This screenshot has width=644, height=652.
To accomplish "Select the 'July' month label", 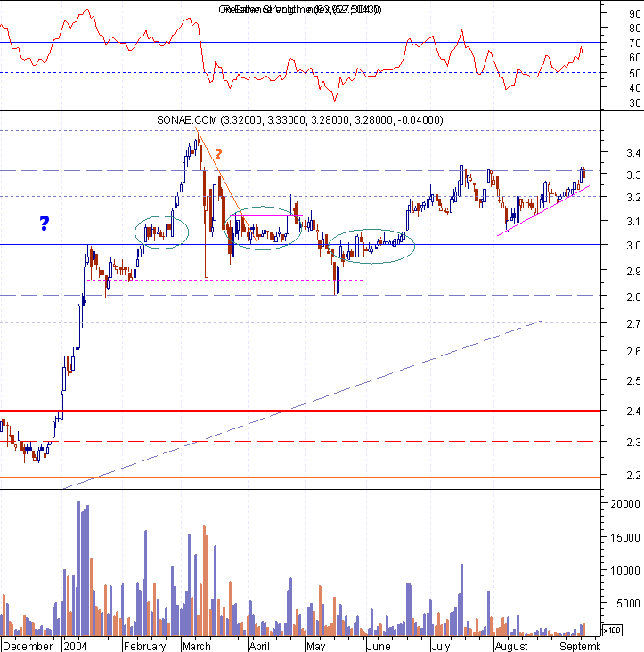I will tap(440, 646).
